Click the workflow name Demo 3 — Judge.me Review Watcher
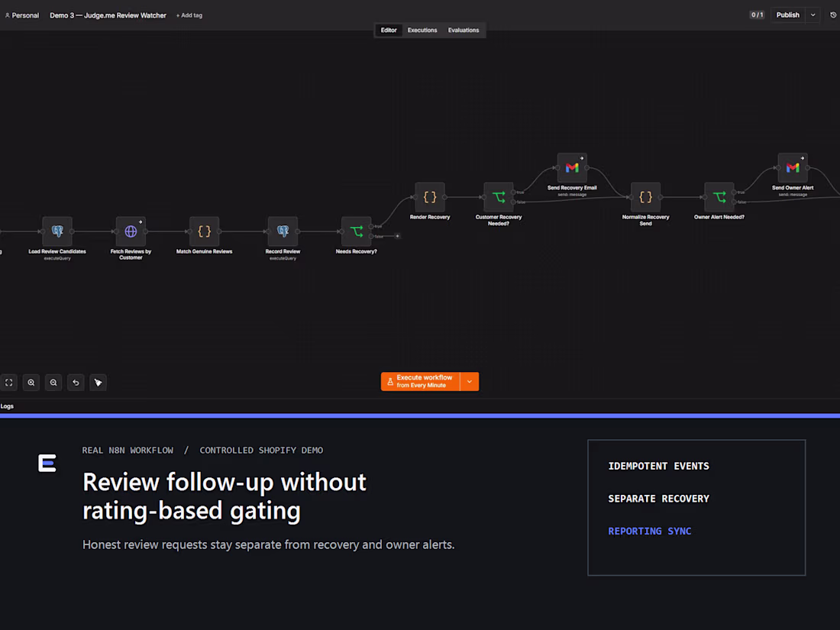 [108, 15]
